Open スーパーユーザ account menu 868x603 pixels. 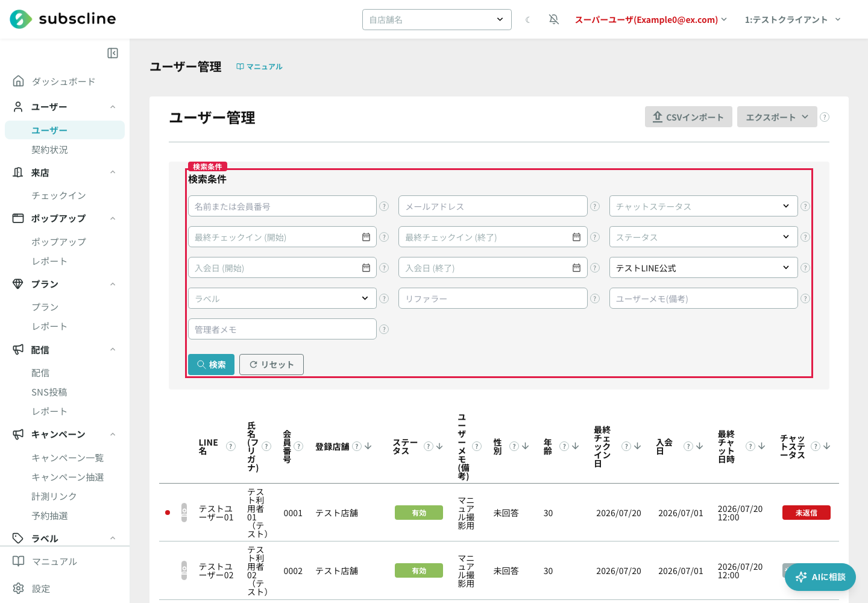(651, 19)
